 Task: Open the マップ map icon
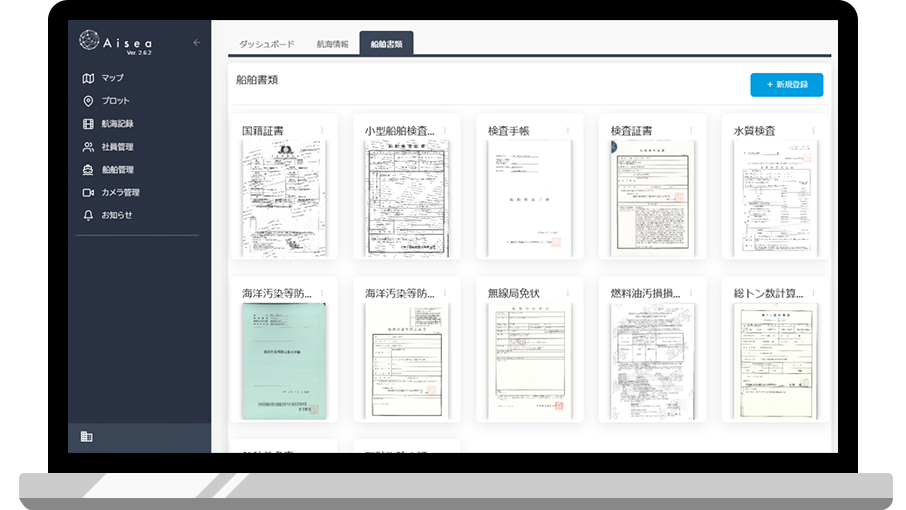pos(88,78)
